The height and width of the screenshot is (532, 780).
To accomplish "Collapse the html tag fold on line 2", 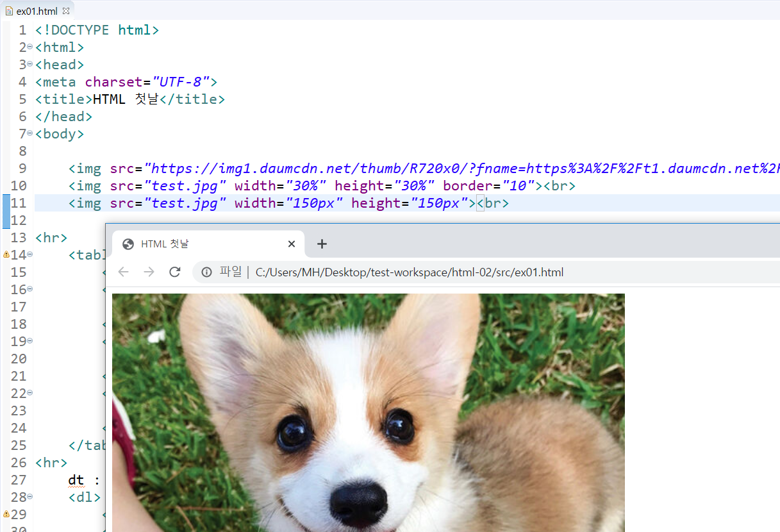I will pos(30,46).
